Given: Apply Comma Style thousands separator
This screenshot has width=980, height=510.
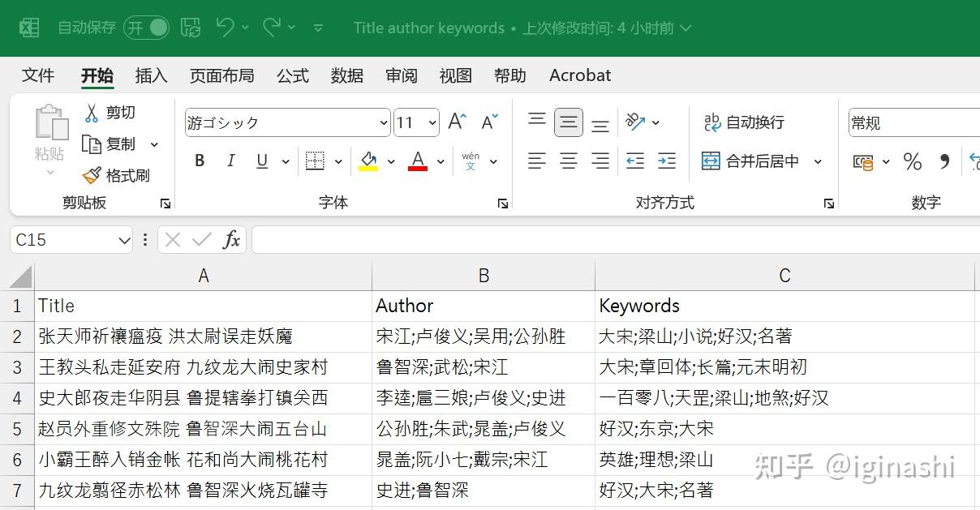Looking at the screenshot, I should tap(943, 161).
